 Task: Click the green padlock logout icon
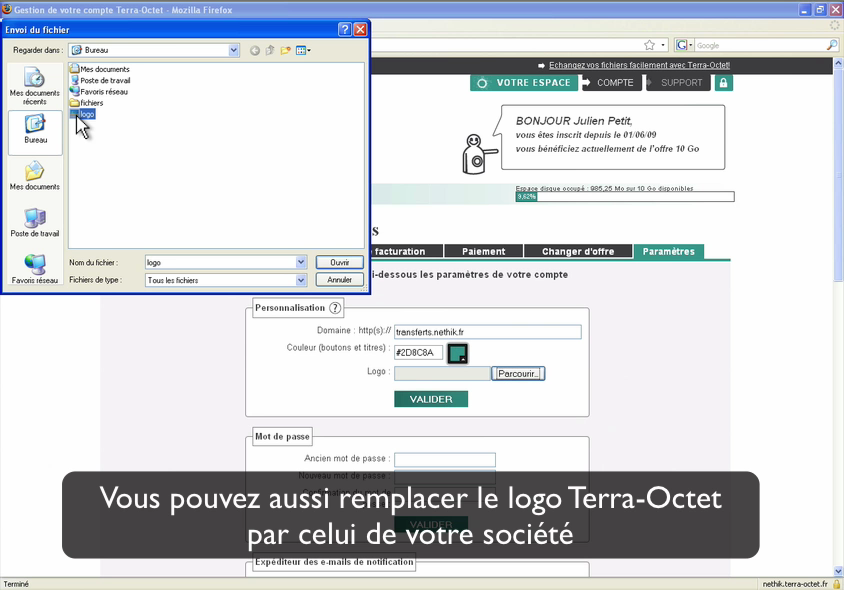723,83
